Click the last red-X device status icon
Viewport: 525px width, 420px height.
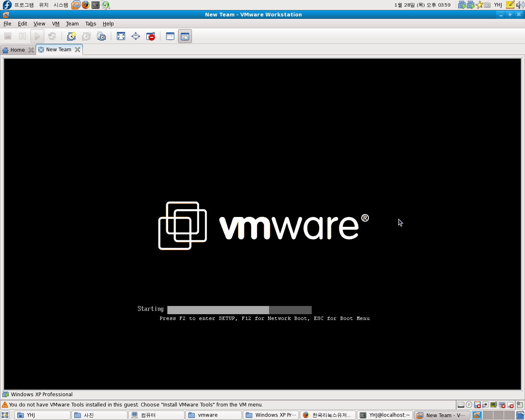point(510,405)
